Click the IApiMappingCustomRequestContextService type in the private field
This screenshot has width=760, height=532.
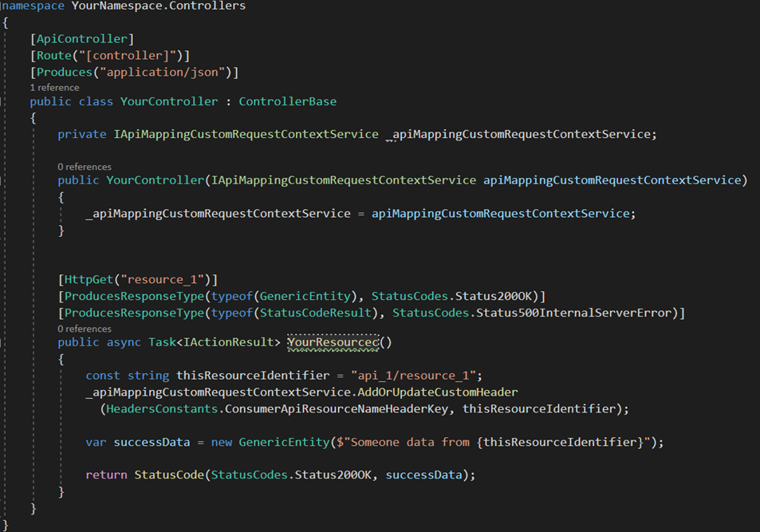[x=246, y=134]
